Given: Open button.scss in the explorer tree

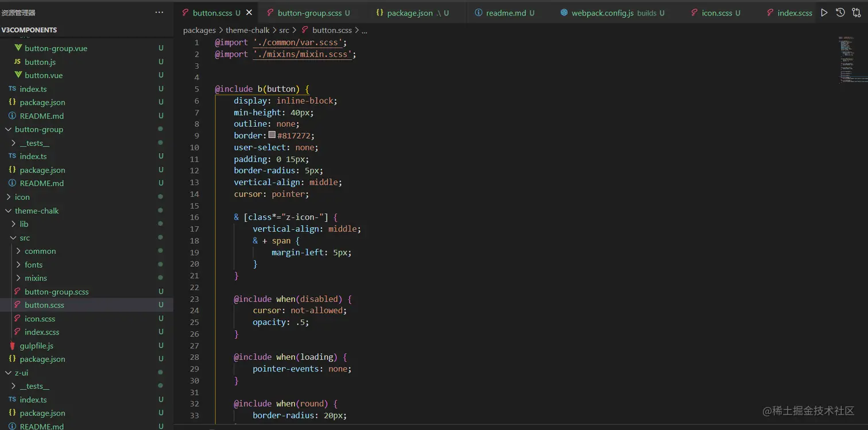Looking at the screenshot, I should pyautogui.click(x=87, y=305).
